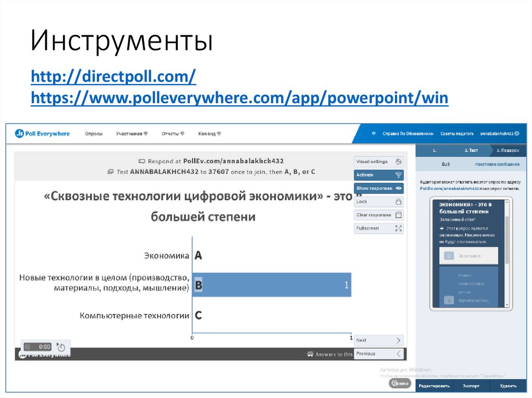Click the Экспорт button
Viewport: 532px width, 398px height.
point(471,386)
